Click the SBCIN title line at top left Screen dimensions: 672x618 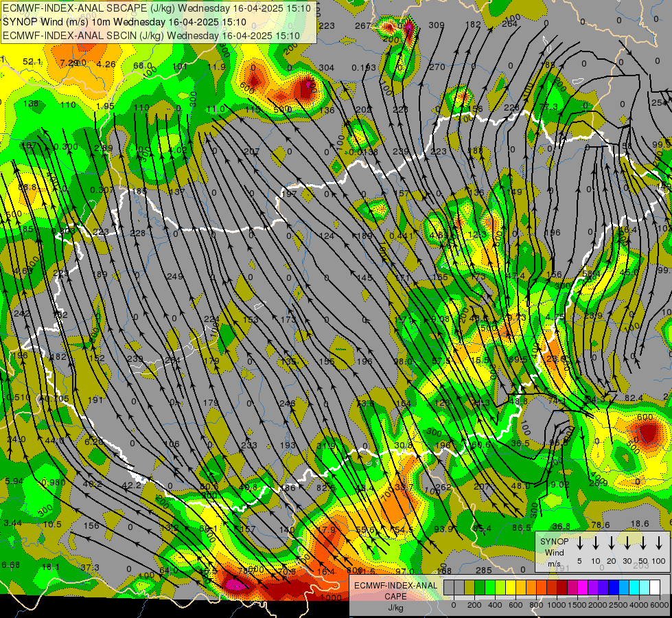pos(151,36)
